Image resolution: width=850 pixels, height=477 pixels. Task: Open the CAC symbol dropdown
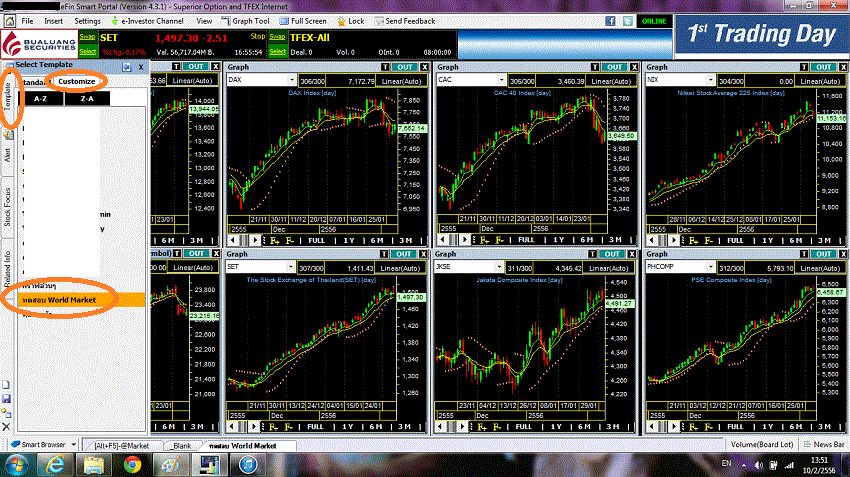501,80
